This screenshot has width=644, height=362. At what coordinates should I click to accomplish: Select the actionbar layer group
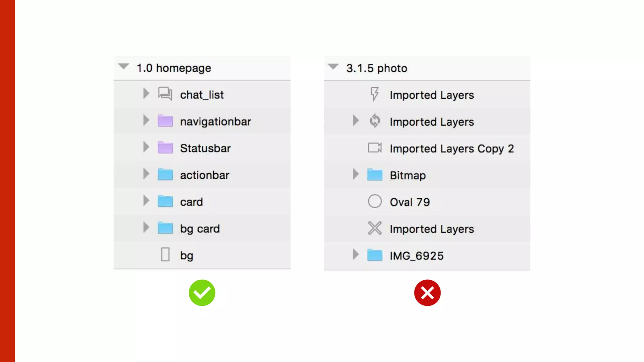(x=204, y=175)
